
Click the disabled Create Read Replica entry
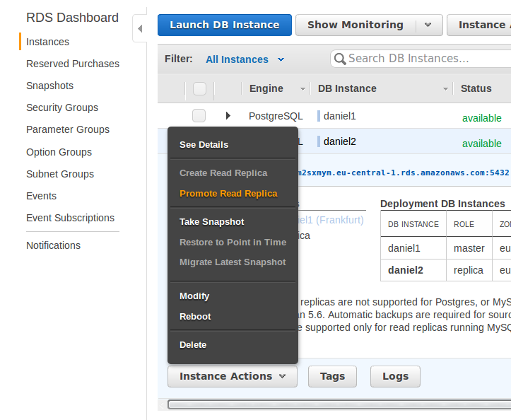223,173
